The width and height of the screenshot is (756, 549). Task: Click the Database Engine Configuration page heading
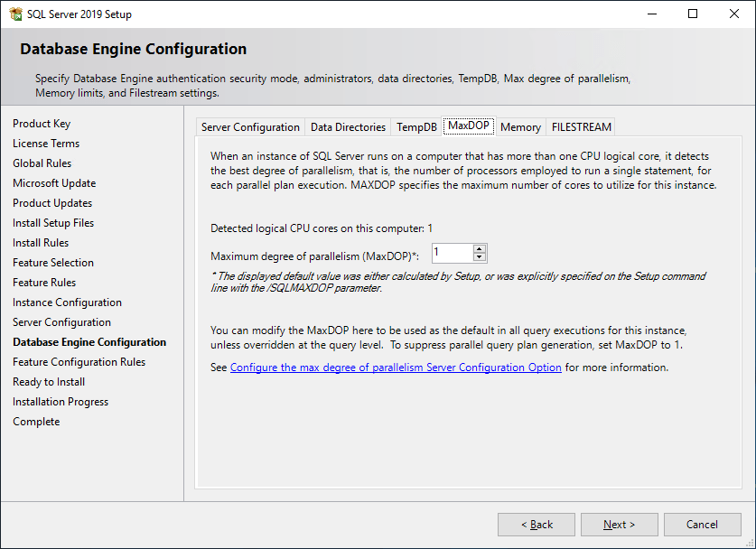(133, 49)
